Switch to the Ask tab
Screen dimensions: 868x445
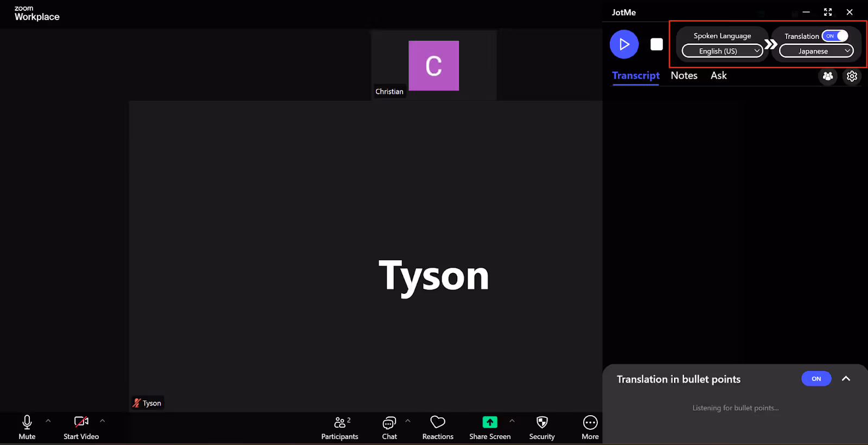point(719,76)
